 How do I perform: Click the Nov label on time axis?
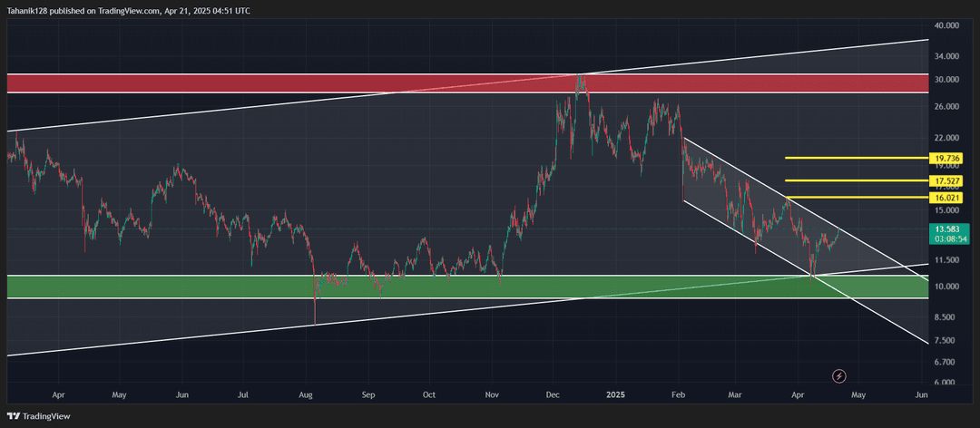[493, 394]
